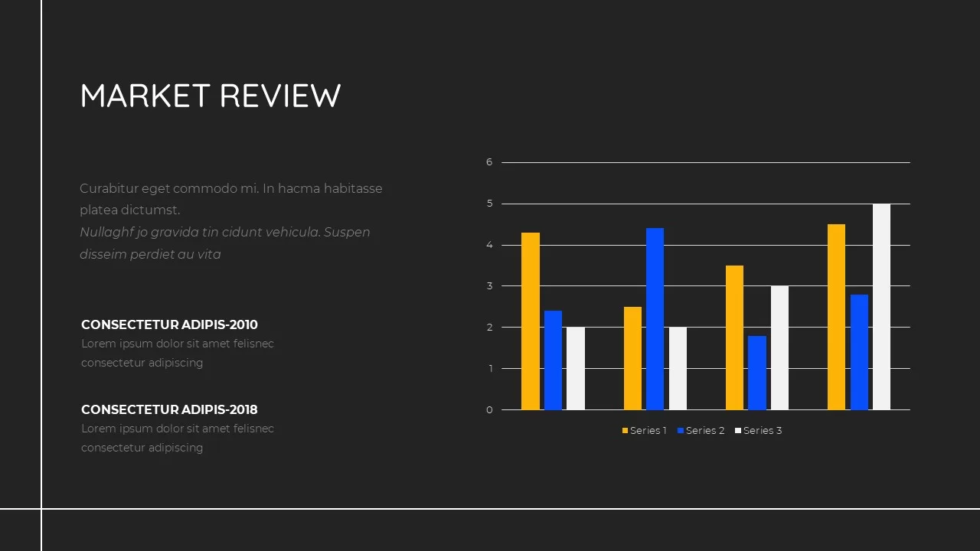Image resolution: width=980 pixels, height=551 pixels.
Task: Click the second group's white bar at 2
Action: click(x=678, y=369)
